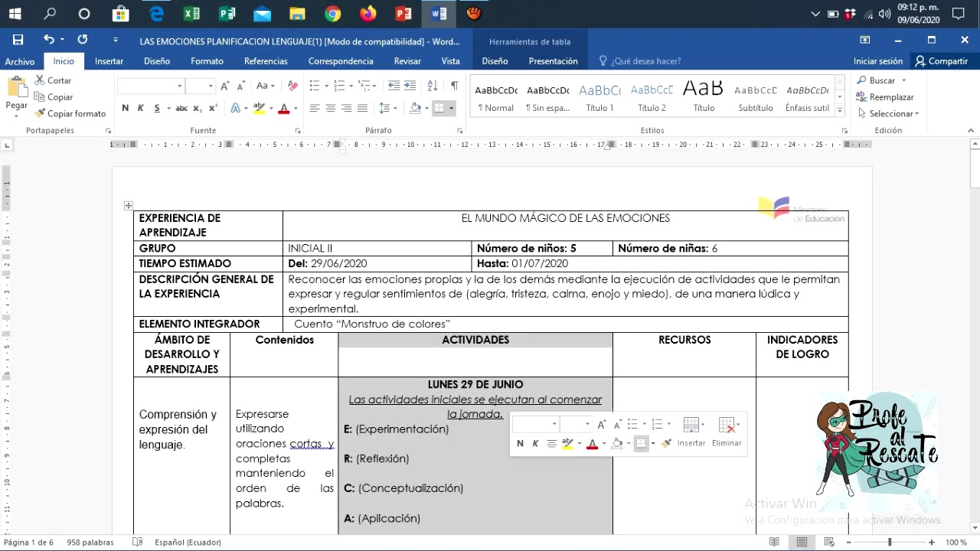This screenshot has width=980, height=551.
Task: Increase font size in the ribbon Fuente group
Action: (x=225, y=86)
